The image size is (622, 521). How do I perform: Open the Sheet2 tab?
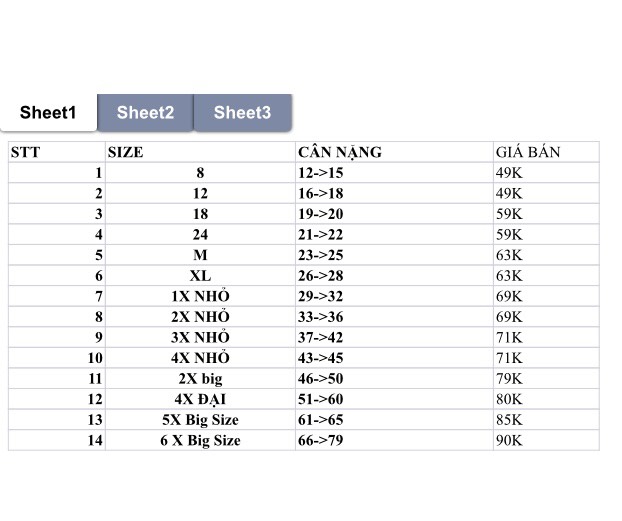[x=145, y=113]
